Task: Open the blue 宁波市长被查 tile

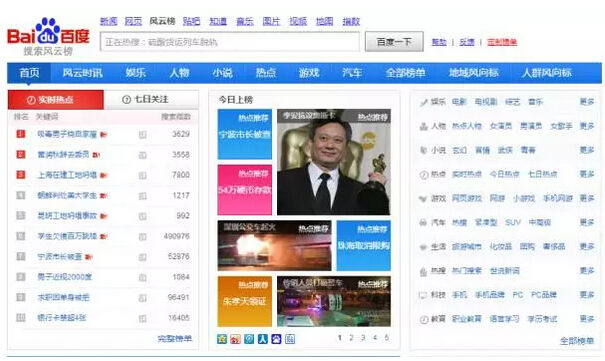Action: [x=245, y=134]
